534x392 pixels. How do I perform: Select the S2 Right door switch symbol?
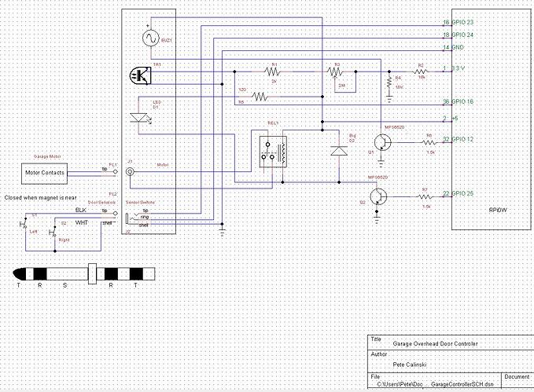[x=53, y=232]
